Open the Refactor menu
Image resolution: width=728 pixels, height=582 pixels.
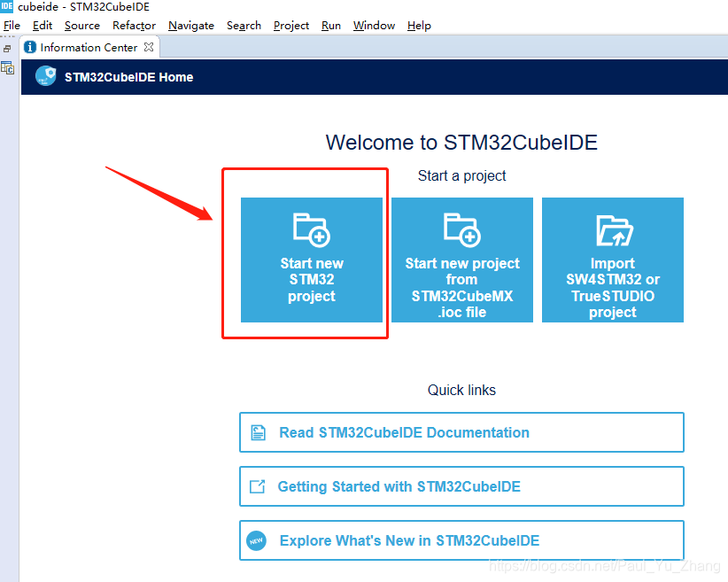pyautogui.click(x=134, y=26)
